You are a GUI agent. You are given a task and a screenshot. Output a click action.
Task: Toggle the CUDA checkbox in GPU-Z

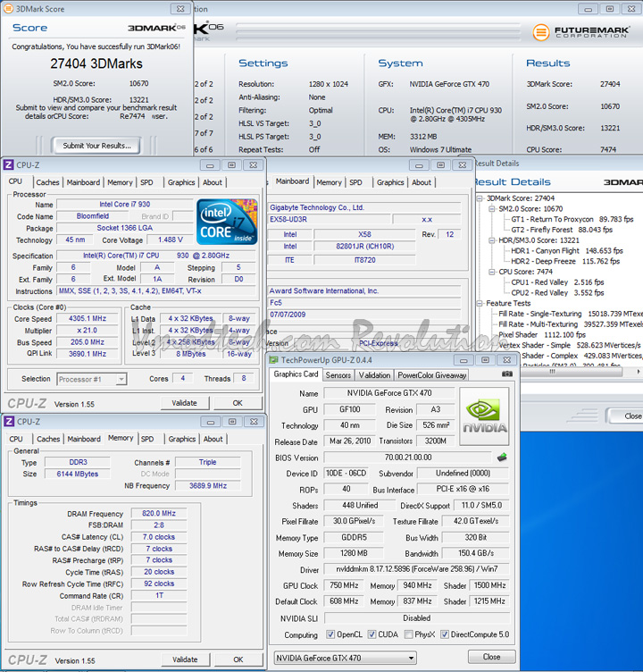click(x=372, y=634)
